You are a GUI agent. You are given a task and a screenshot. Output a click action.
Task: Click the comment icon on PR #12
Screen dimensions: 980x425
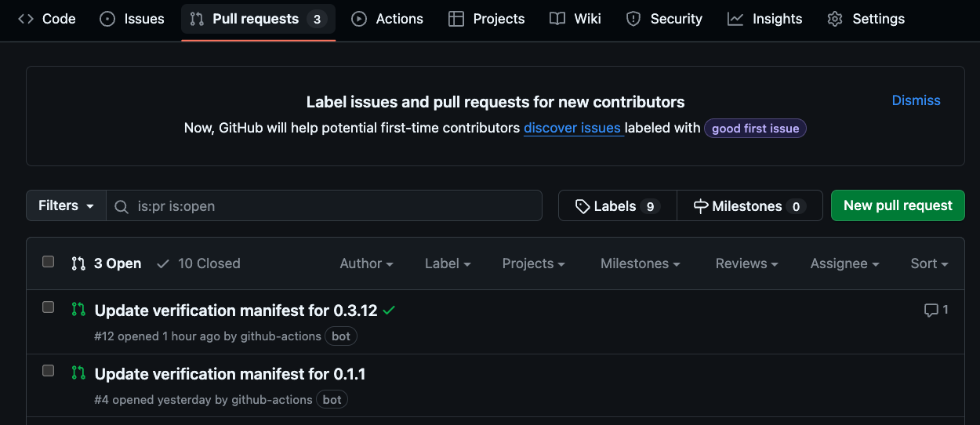(x=931, y=310)
